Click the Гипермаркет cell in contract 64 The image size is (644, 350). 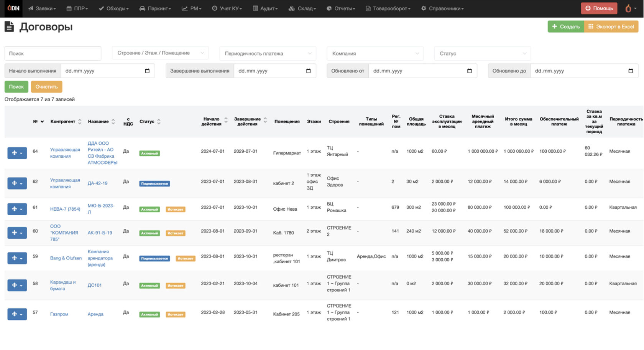tap(287, 153)
